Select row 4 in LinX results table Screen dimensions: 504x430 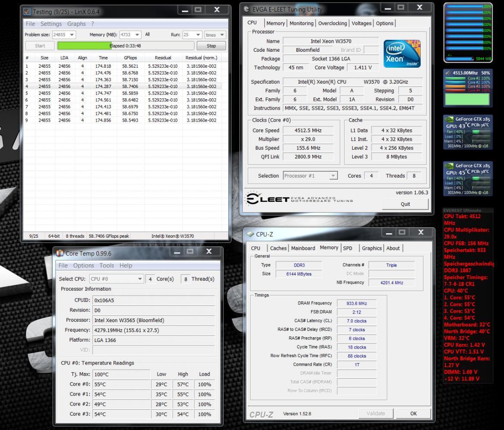coord(123,86)
